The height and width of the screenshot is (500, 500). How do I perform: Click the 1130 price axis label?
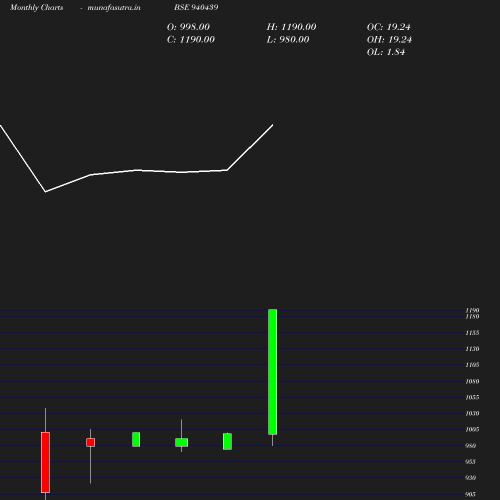[x=472, y=349]
